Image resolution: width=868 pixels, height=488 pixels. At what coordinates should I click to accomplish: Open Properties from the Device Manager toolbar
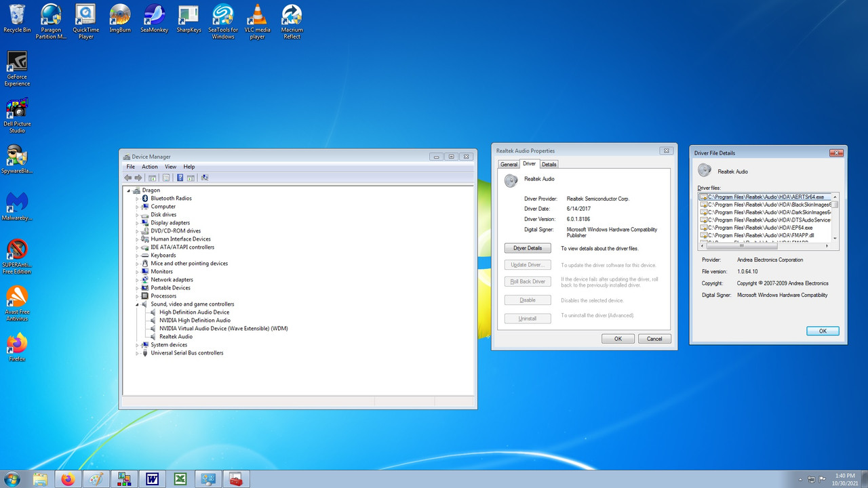[x=166, y=178]
